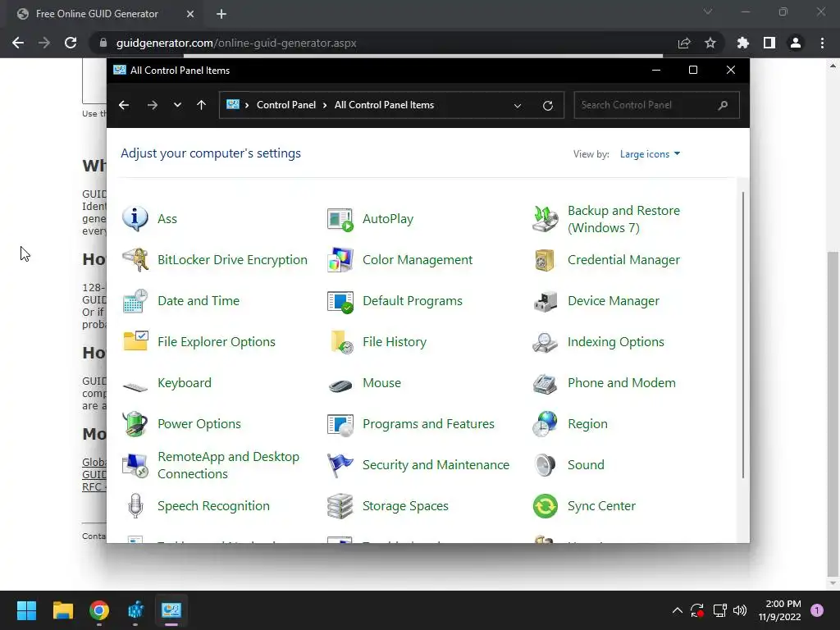
Task: Open the Power Options battery icon
Action: pos(135,424)
